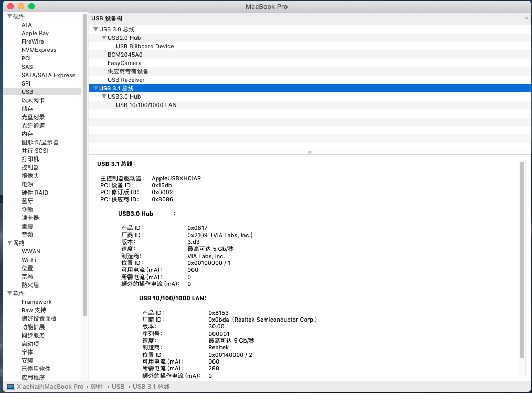Collapse the USB 3.1 总线 disclosure triangle
Image resolution: width=532 pixels, height=393 pixels.
95,88
